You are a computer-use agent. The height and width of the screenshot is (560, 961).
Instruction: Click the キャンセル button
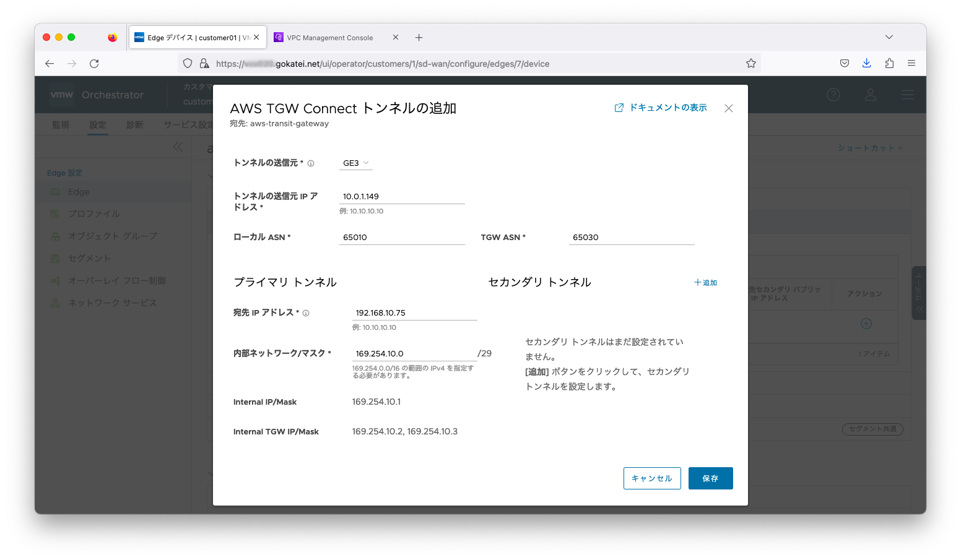click(652, 478)
